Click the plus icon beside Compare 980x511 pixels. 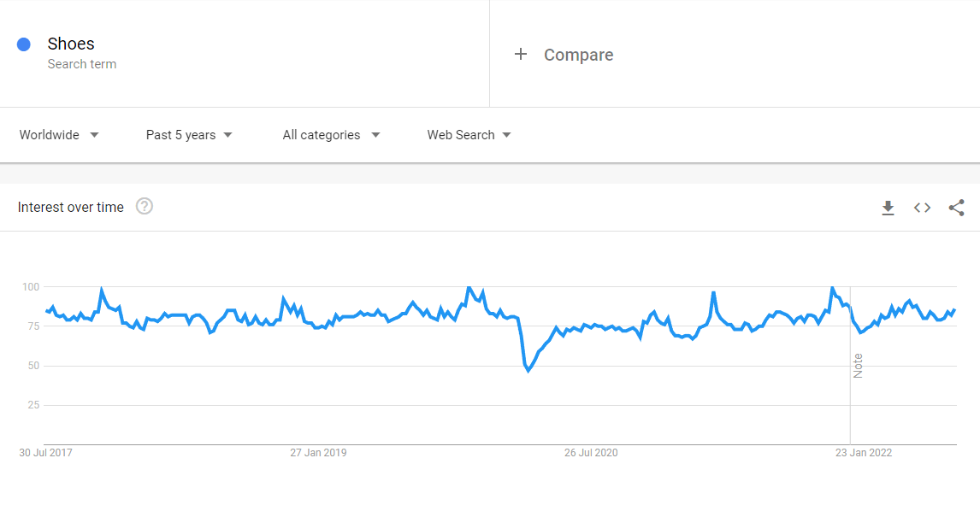(521, 55)
